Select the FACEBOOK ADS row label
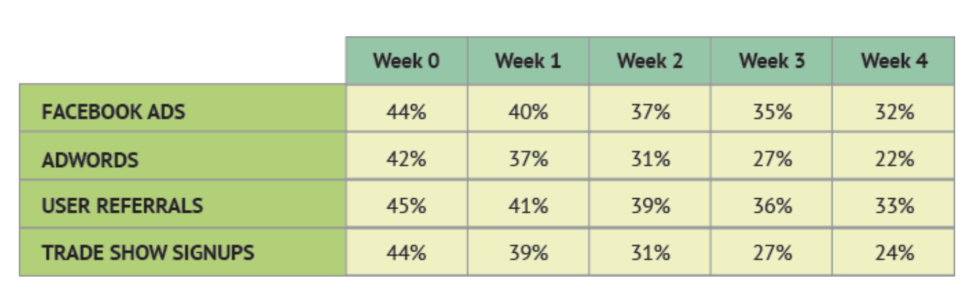The height and width of the screenshot is (302, 980). [x=113, y=112]
